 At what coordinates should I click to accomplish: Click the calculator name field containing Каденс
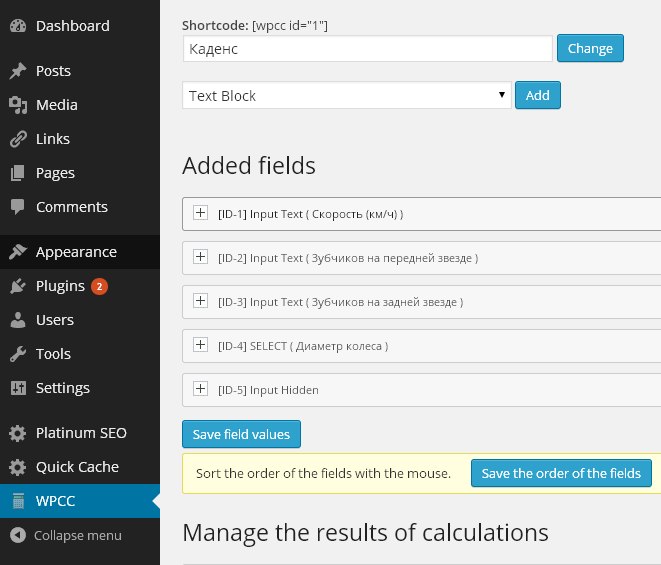tap(367, 48)
